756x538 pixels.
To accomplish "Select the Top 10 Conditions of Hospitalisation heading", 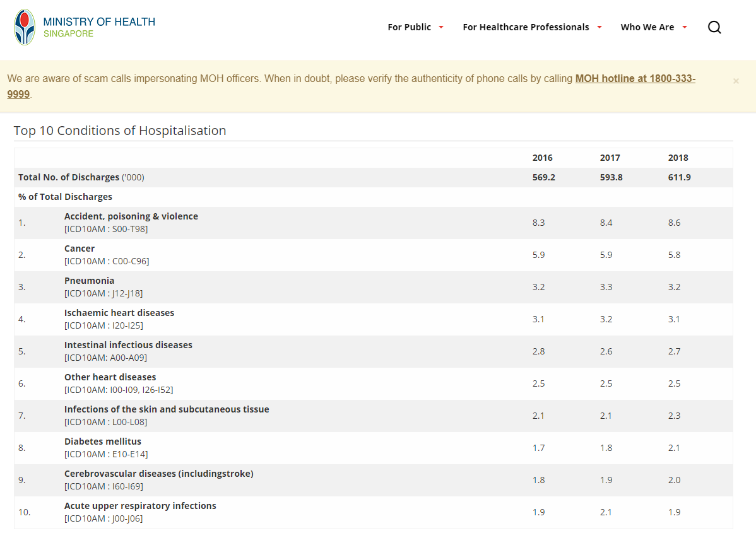I will coord(120,131).
